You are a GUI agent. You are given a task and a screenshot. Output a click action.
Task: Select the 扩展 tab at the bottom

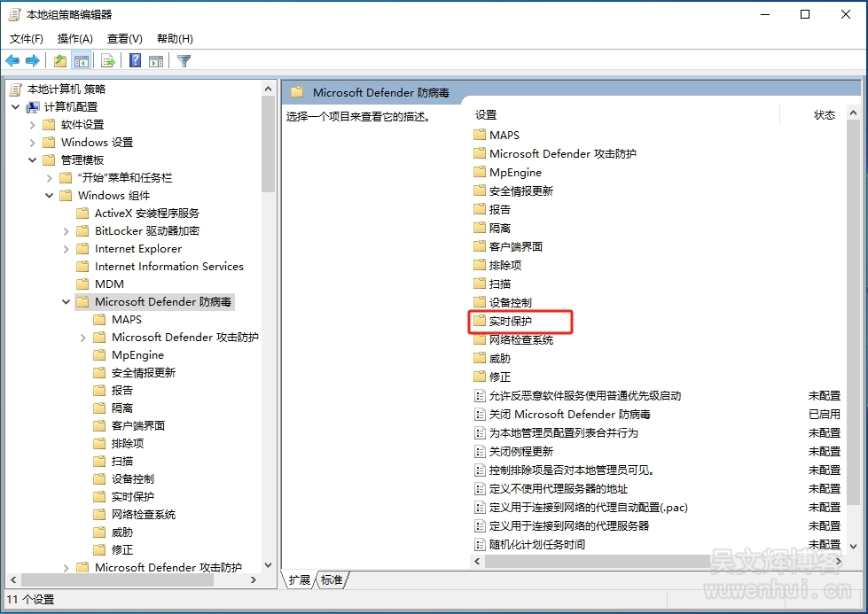pyautogui.click(x=300, y=579)
